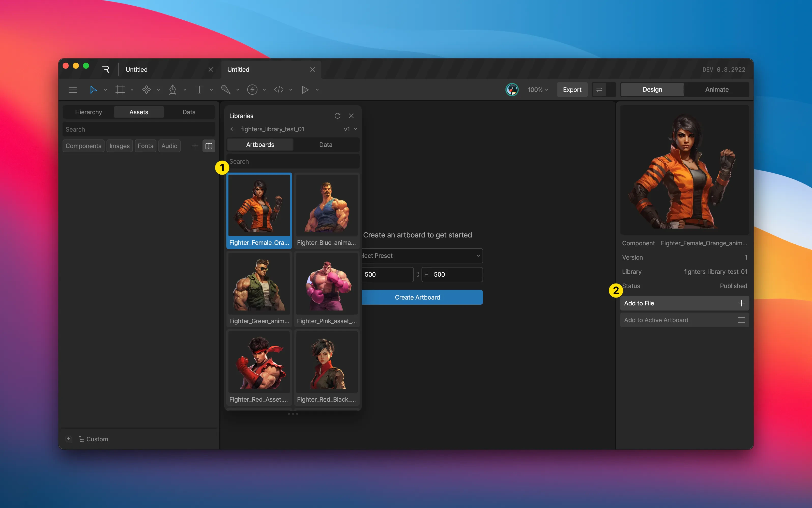Toggle the Components filter

[x=83, y=146]
